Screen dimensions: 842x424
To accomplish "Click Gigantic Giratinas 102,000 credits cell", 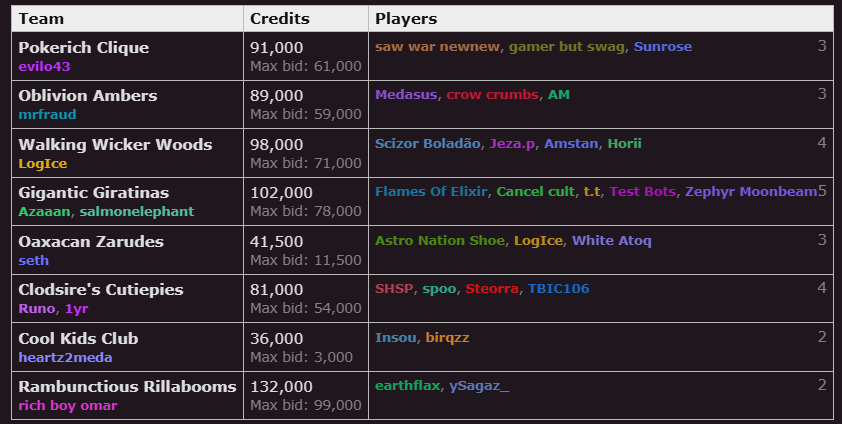I will tap(306, 201).
